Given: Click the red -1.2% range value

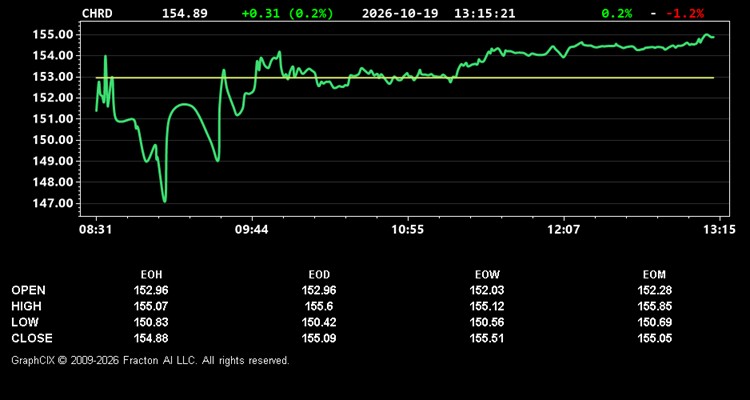Looking at the screenshot, I should point(685,13).
